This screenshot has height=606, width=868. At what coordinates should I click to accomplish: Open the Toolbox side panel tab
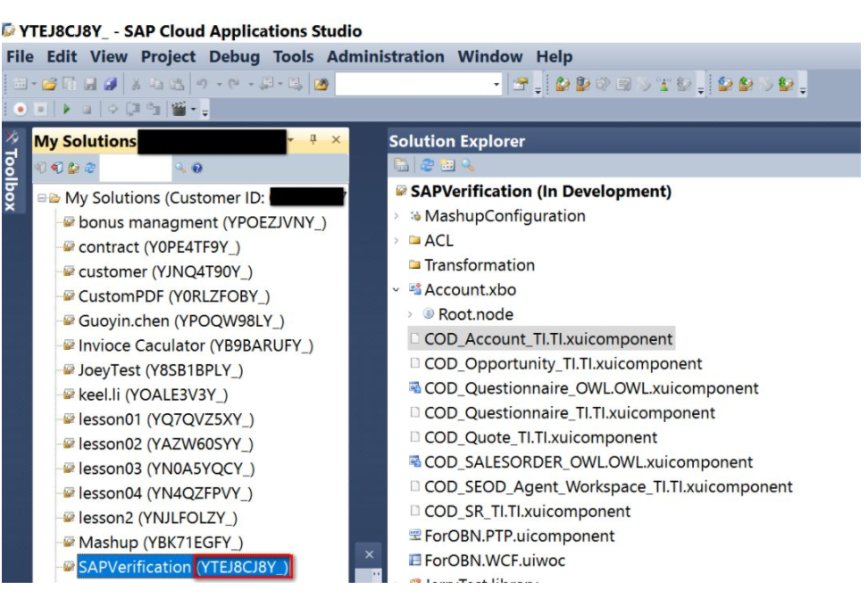[11, 171]
